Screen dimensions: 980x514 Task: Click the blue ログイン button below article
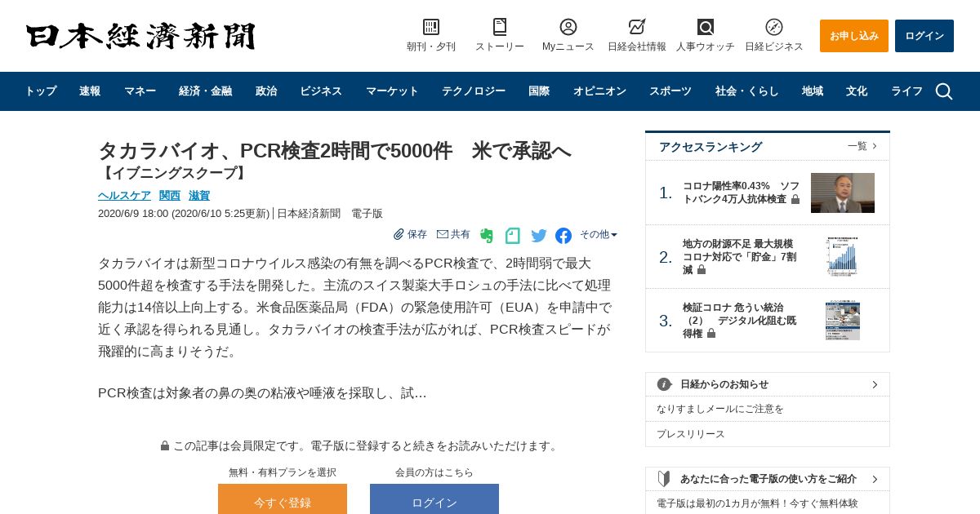pyautogui.click(x=434, y=499)
